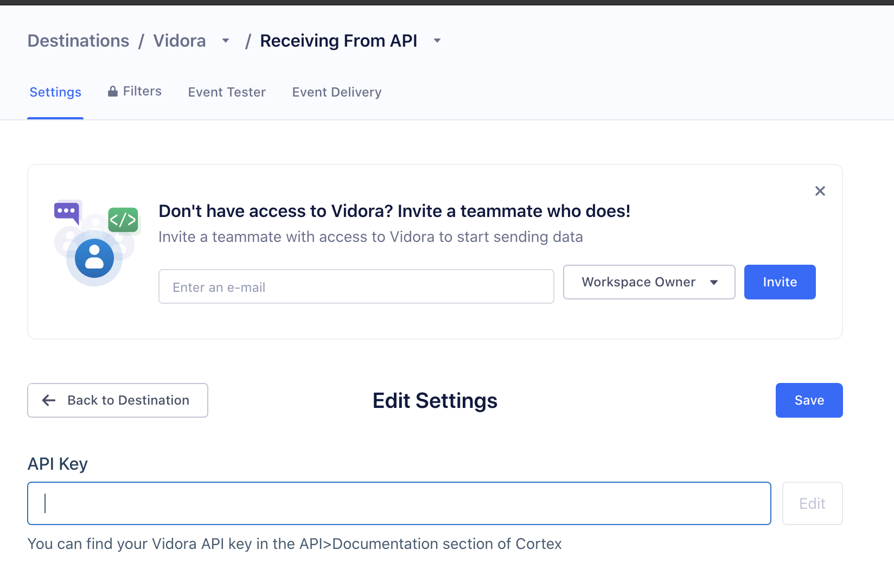The image size is (894, 588).
Task: Click Back to Destination button
Action: click(118, 400)
